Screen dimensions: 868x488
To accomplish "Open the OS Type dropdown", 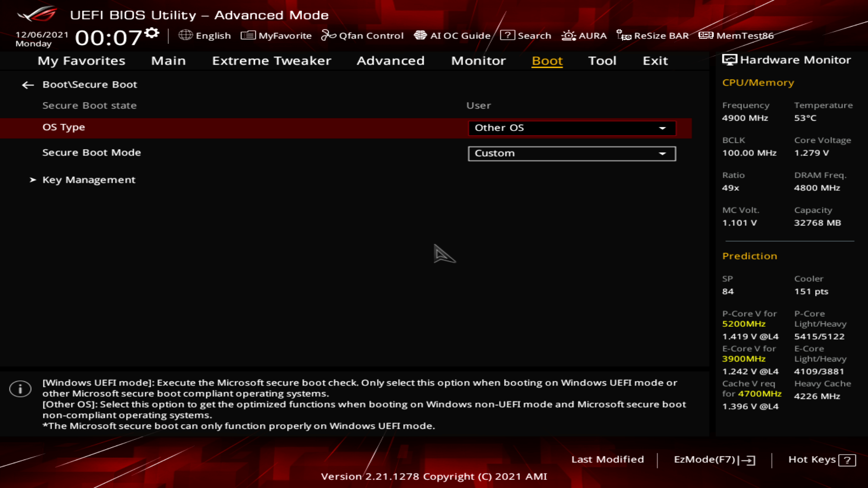I will 571,128.
